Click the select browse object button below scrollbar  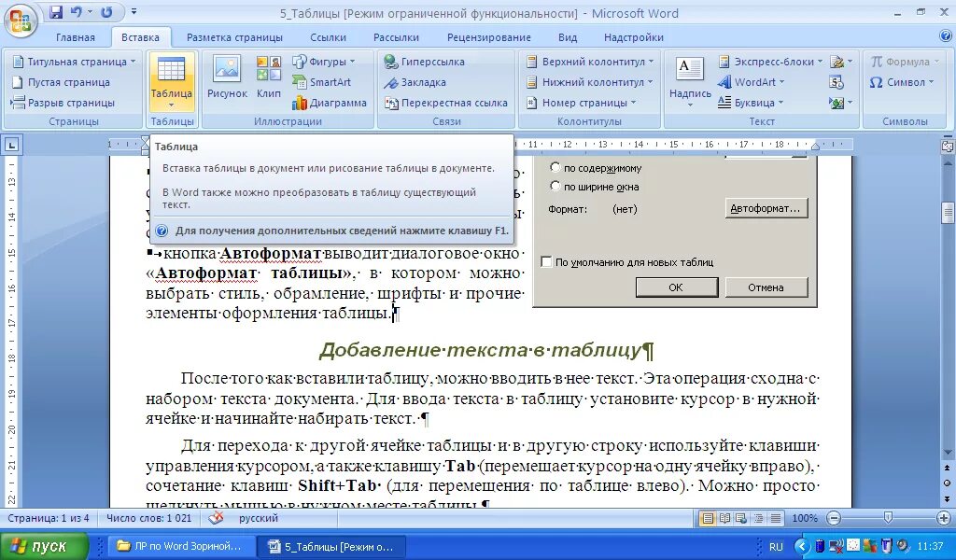pos(948,483)
